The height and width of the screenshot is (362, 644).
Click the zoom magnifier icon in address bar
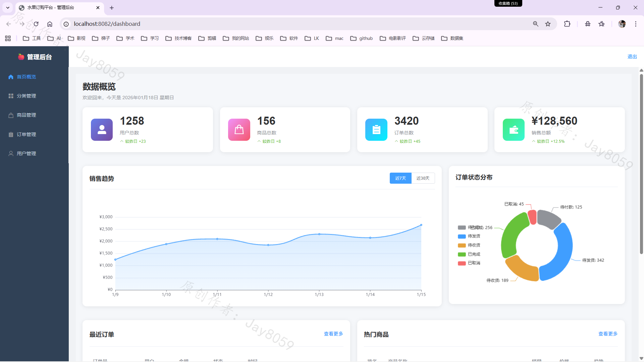coord(536,24)
